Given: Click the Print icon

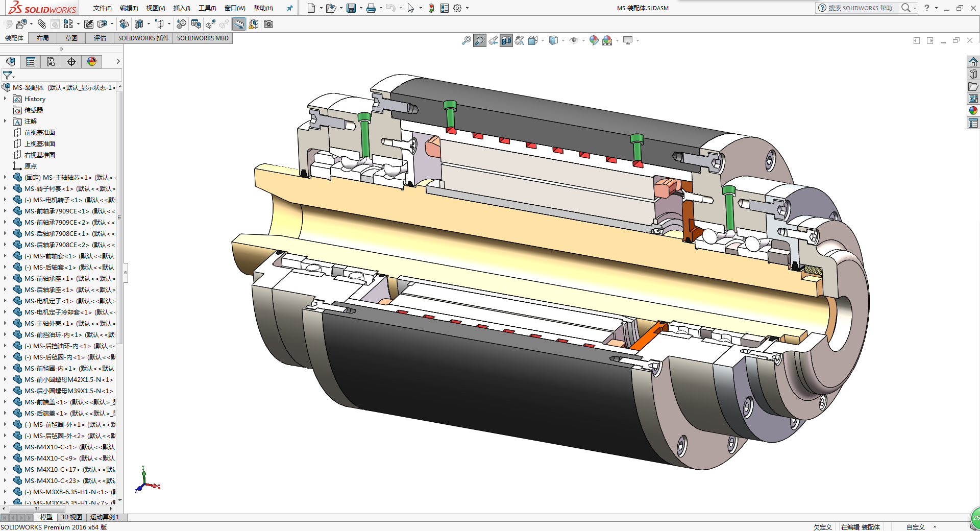Looking at the screenshot, I should [371, 8].
